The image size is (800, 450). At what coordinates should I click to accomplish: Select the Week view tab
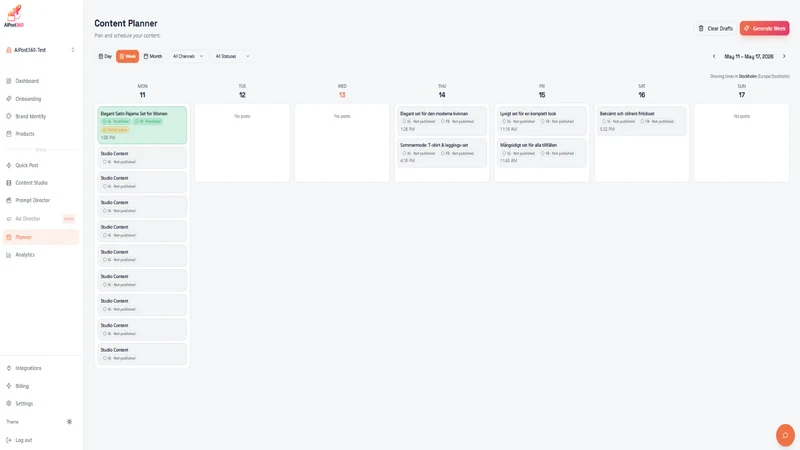(x=128, y=57)
